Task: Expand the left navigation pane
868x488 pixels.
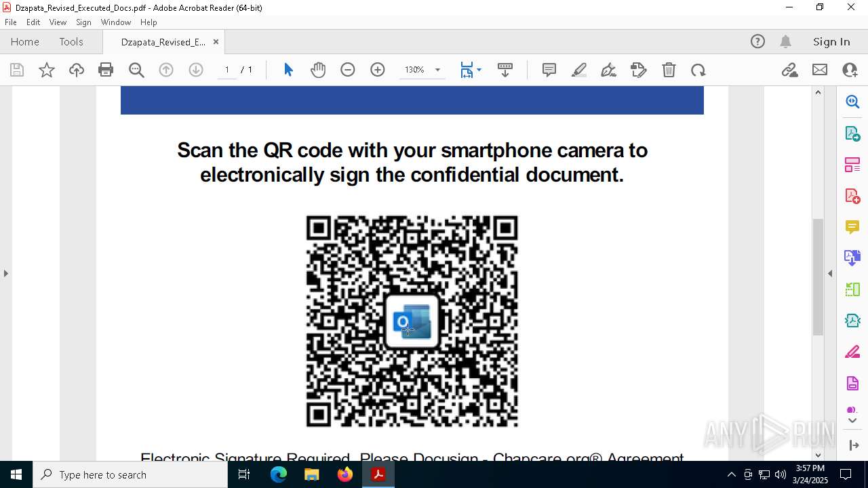Action: click(5, 273)
